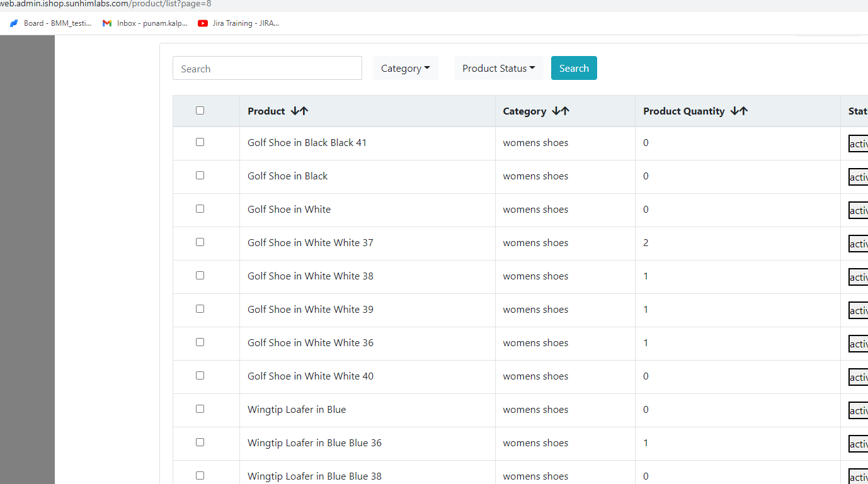
Task: Open the Gmail Inbox bookmark
Action: [x=146, y=23]
